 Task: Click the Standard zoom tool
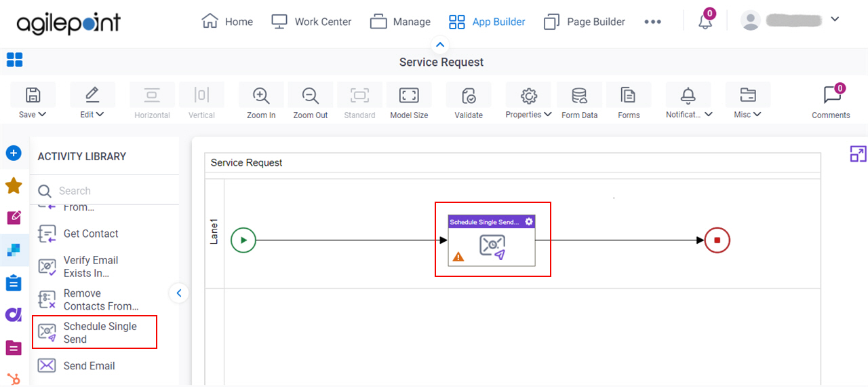tap(359, 100)
